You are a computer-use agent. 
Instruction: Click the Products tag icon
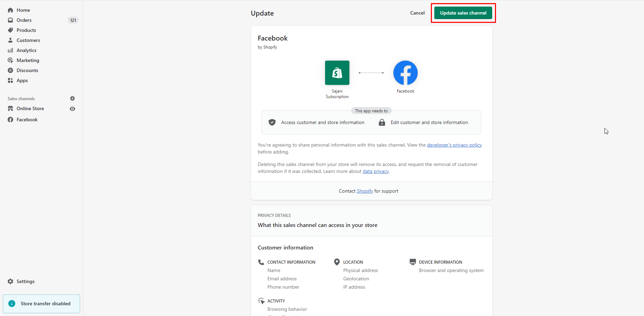(x=10, y=30)
